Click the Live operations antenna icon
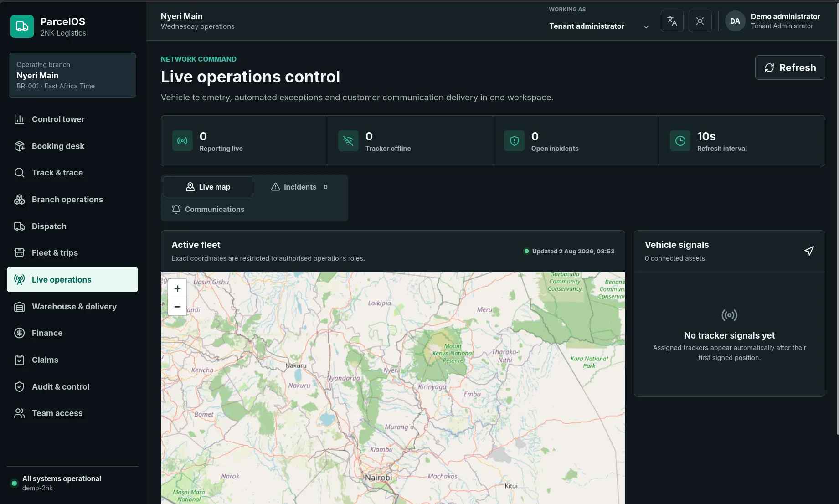The width and height of the screenshot is (839, 504). 19,280
